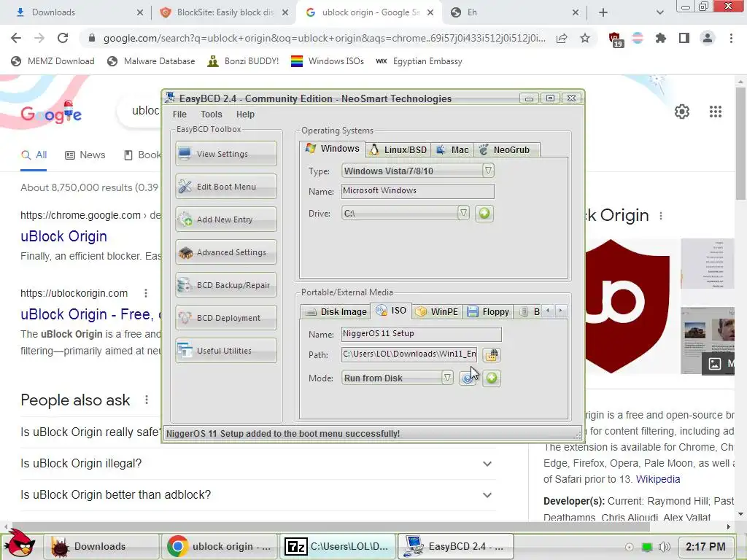Screen dimensions: 747x560
Task: Open the News search filter in Google
Action: pyautogui.click(x=85, y=155)
